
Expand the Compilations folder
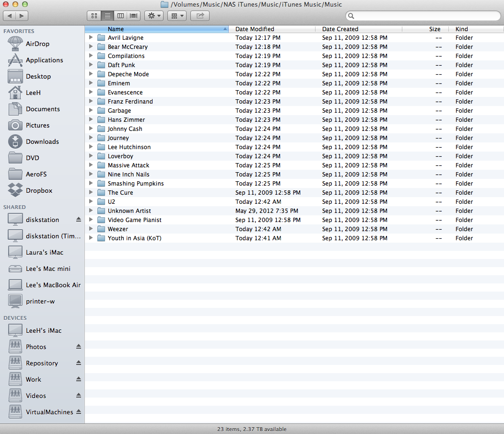pos(91,56)
